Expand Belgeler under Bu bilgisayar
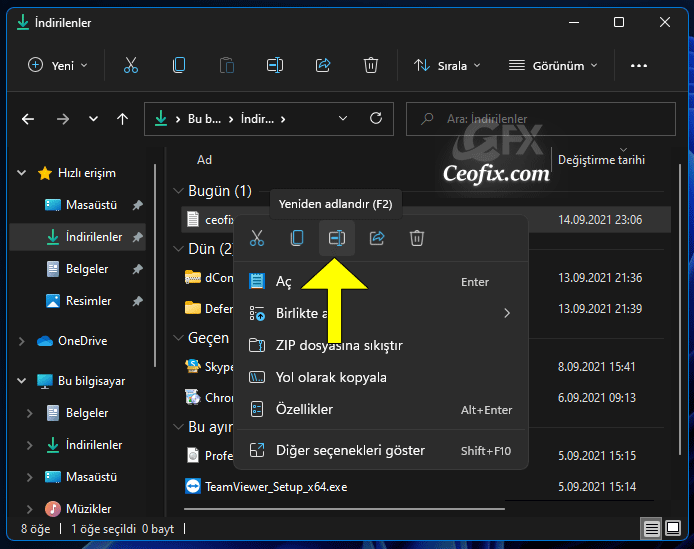This screenshot has width=694, height=549. 30,413
